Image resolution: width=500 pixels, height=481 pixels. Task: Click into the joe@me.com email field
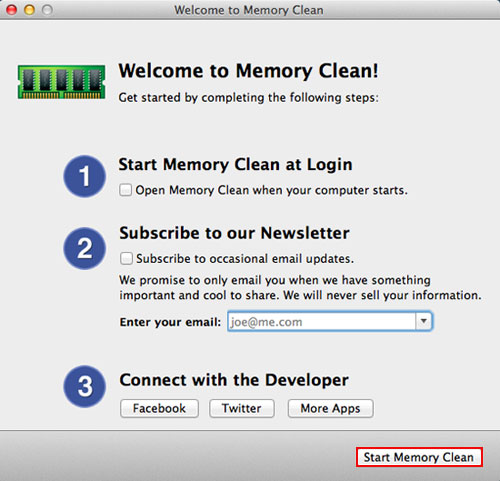coord(322,321)
